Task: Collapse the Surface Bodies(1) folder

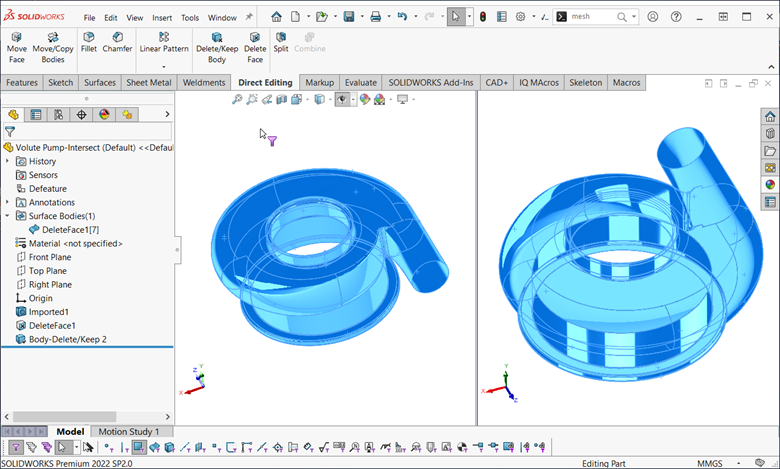Action: pyautogui.click(x=7, y=216)
